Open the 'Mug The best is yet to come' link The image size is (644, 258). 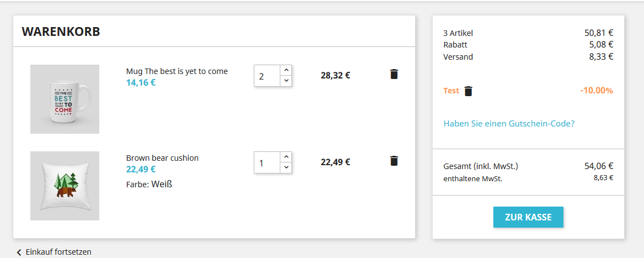point(177,71)
